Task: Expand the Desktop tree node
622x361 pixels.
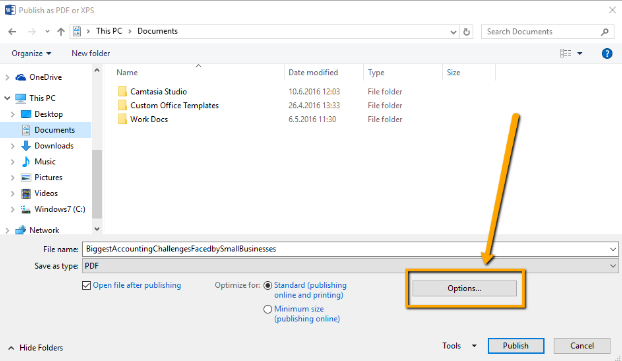Action: click(x=12, y=114)
